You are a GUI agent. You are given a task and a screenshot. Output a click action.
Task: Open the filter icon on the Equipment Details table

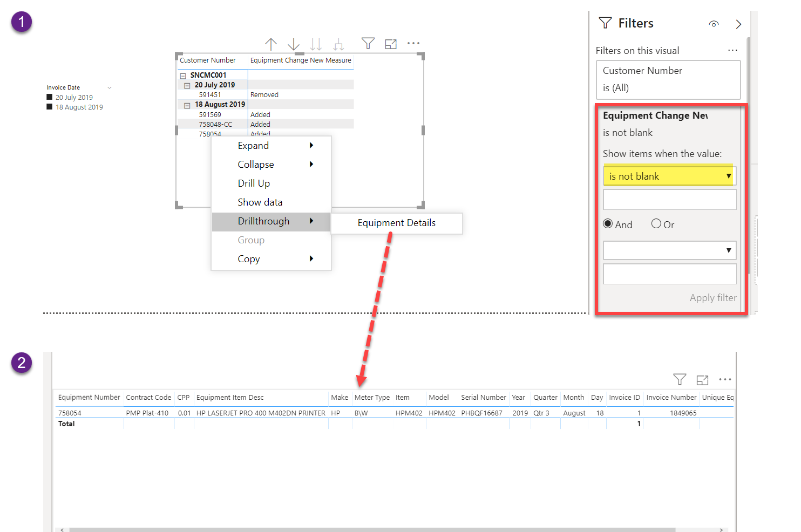click(680, 380)
